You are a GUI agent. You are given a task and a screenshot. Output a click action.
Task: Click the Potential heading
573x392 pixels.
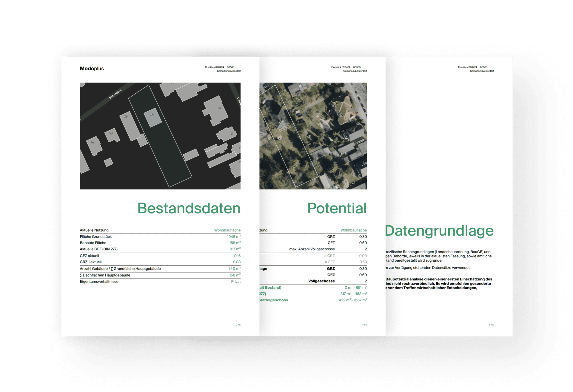point(337,208)
